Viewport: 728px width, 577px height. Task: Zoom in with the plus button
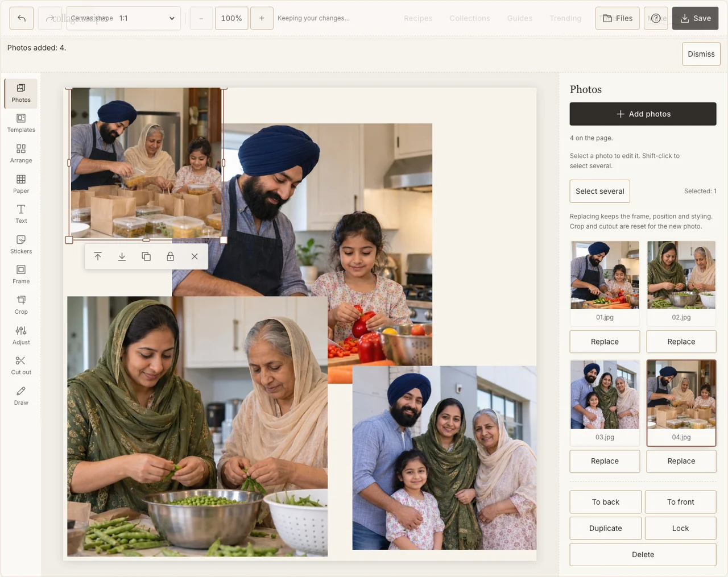point(262,18)
